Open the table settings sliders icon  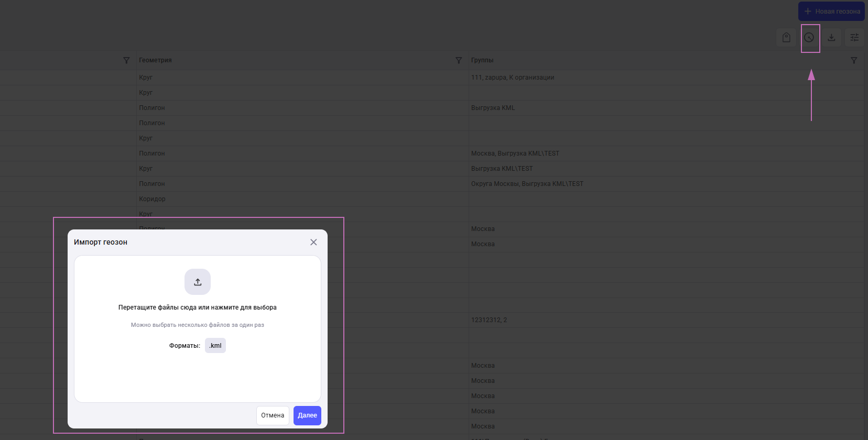[x=854, y=38]
